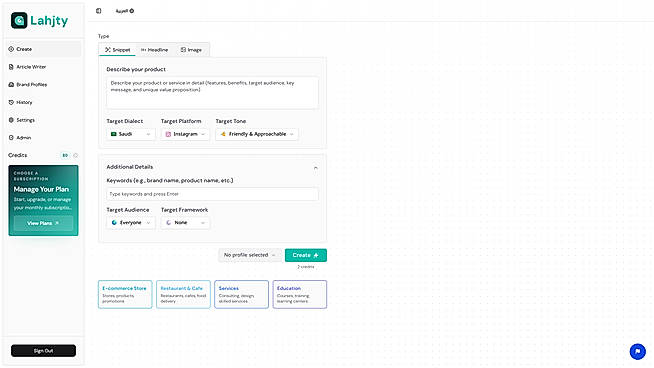Switch language with the Arabic toggle
654x368 pixels.
click(x=125, y=11)
